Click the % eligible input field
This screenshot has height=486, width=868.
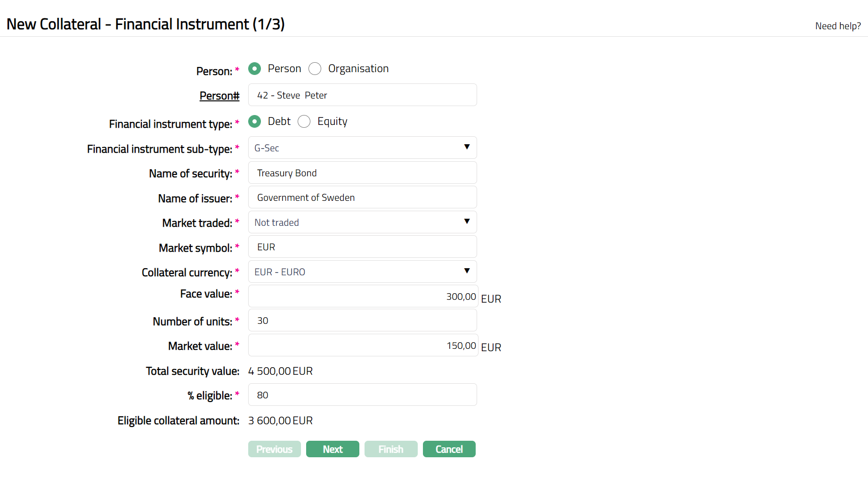point(362,395)
